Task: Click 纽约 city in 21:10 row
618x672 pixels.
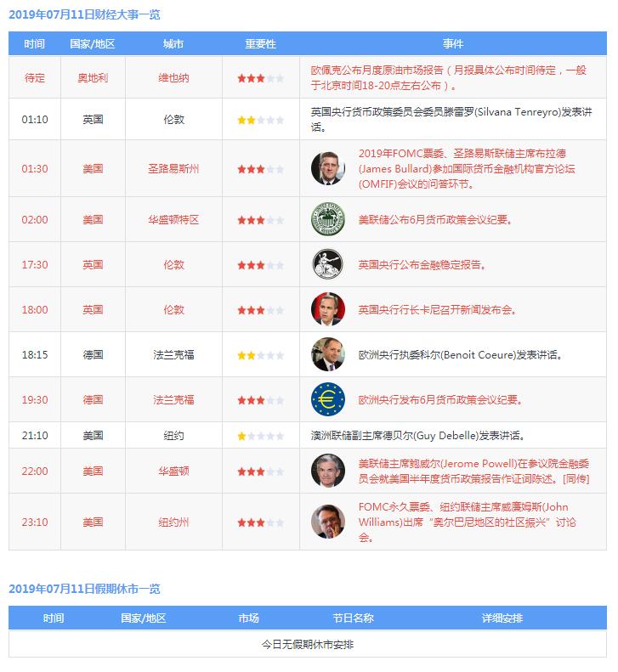Action: click(173, 436)
